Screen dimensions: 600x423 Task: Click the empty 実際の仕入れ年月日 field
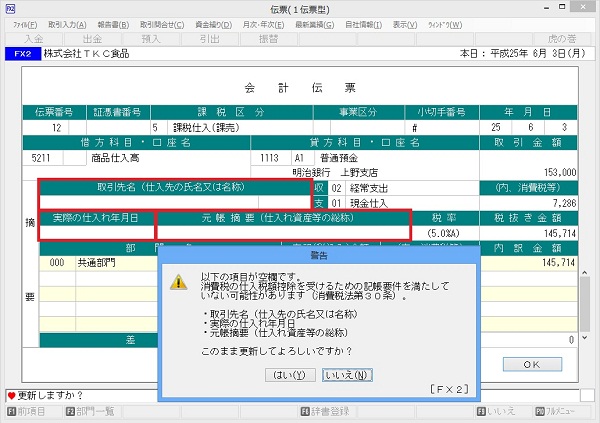click(97, 233)
